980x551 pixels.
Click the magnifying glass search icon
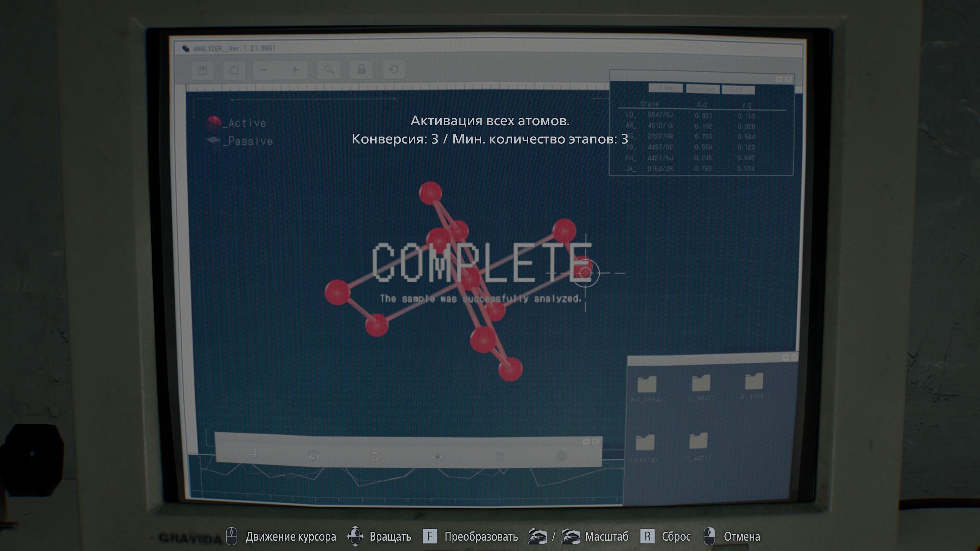point(329,70)
